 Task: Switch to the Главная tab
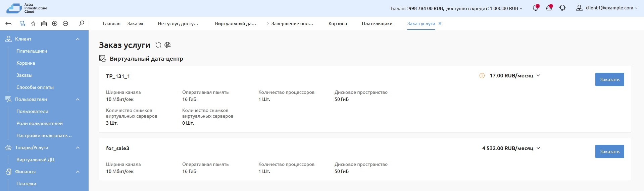[112, 23]
